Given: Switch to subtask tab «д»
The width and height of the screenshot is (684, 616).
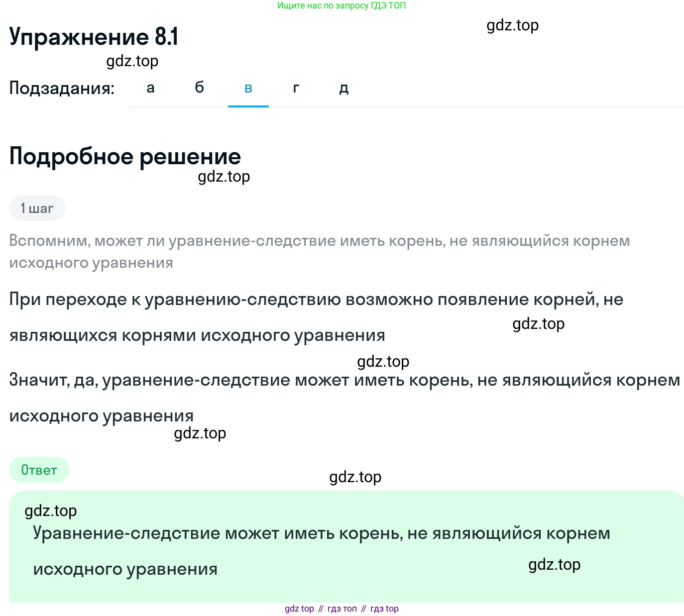Looking at the screenshot, I should (343, 88).
